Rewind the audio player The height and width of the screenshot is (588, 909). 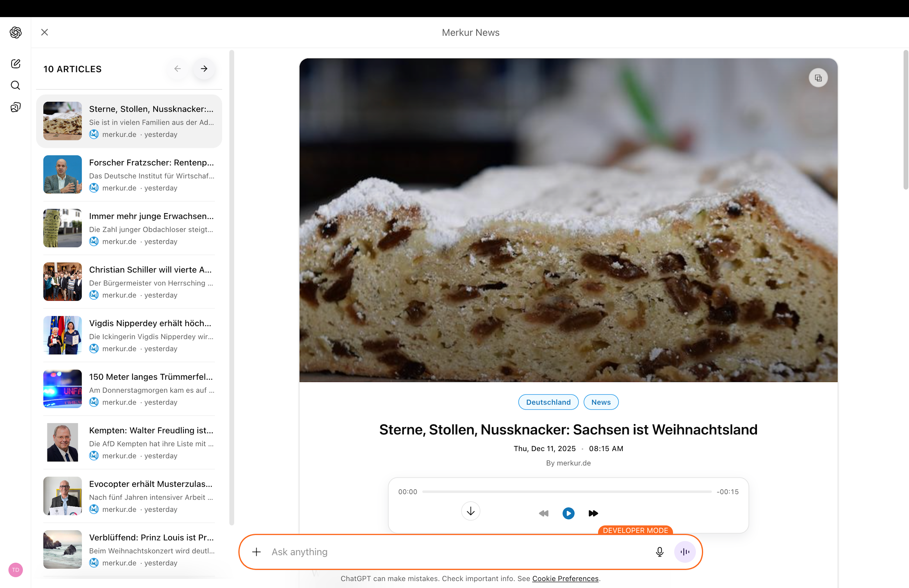pos(543,513)
